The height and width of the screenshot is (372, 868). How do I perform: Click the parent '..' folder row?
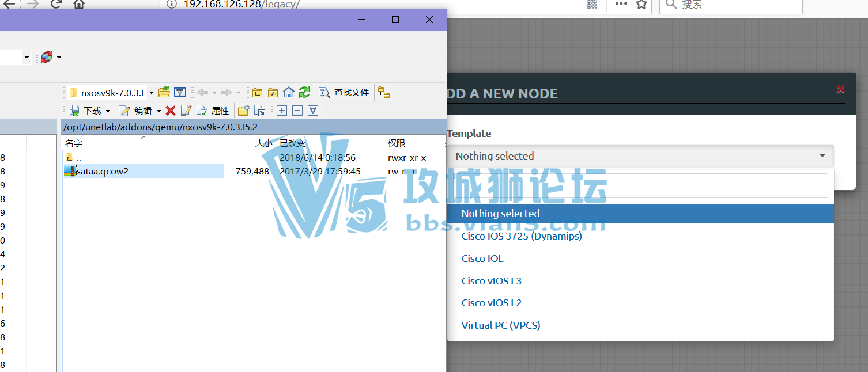point(144,157)
